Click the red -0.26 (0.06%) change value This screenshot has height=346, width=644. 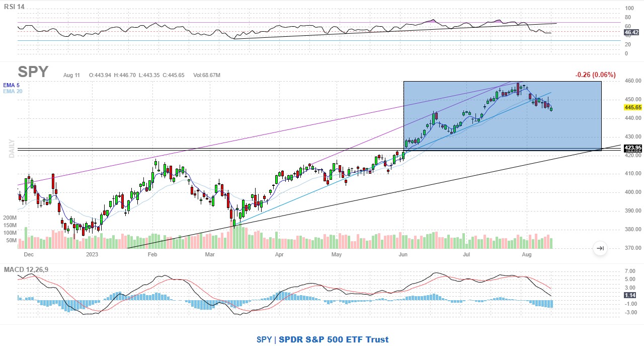click(595, 75)
